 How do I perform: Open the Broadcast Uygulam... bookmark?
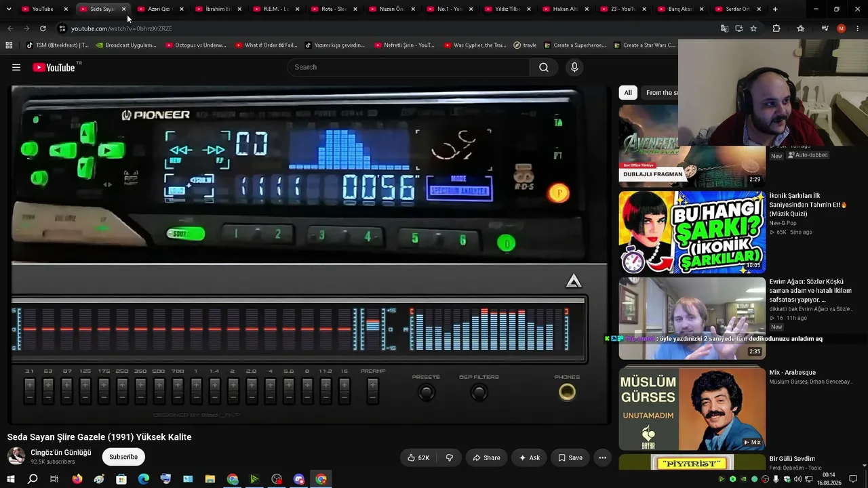[126, 45]
